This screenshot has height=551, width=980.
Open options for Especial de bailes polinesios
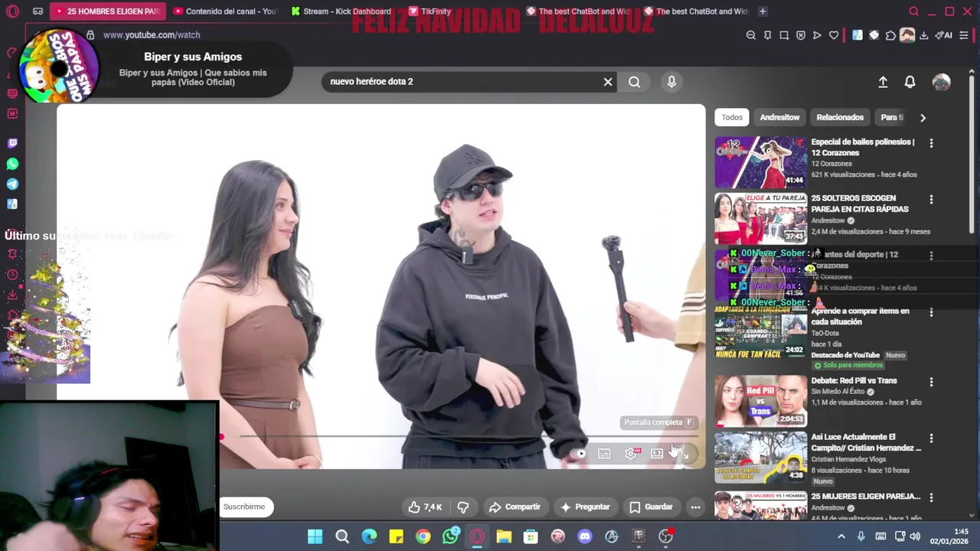pos(931,143)
